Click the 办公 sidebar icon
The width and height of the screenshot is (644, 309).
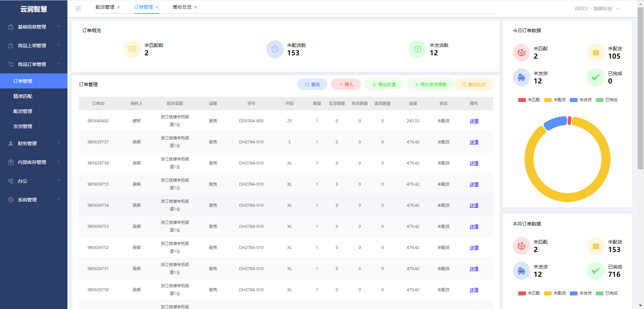click(11, 181)
